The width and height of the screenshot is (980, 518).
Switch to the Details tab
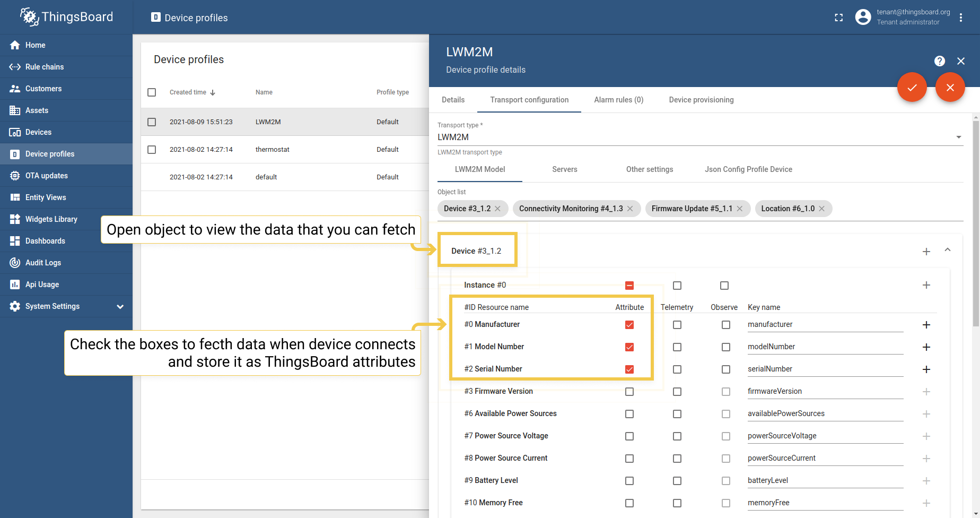pos(453,100)
